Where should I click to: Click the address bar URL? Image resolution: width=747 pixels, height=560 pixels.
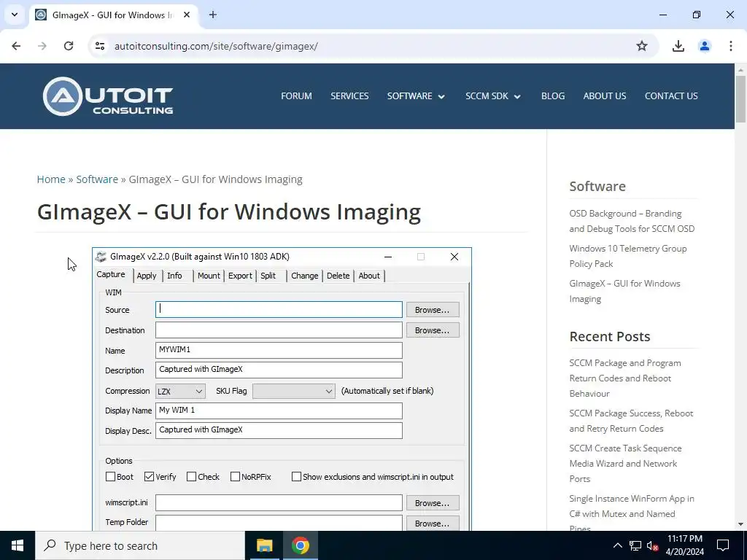216,46
